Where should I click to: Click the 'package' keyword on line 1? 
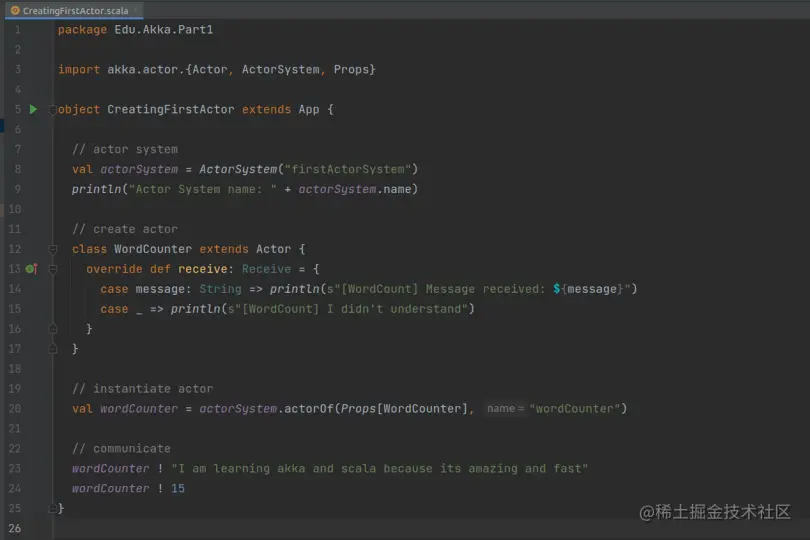coord(82,30)
